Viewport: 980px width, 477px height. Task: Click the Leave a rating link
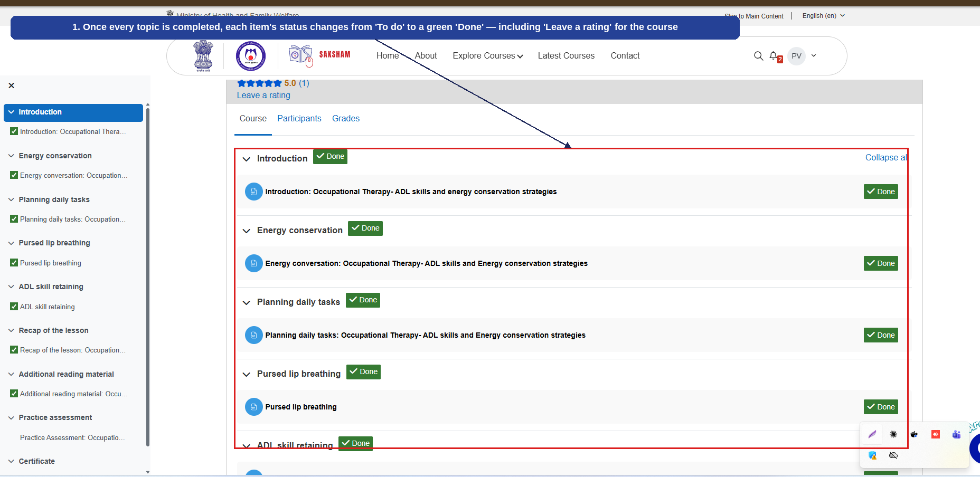pos(263,96)
